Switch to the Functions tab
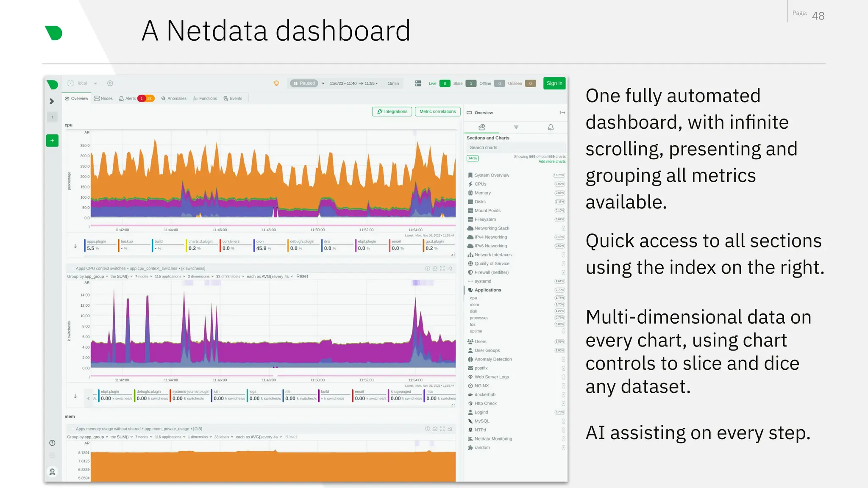Image resolution: width=868 pixels, height=488 pixels. pos(205,99)
